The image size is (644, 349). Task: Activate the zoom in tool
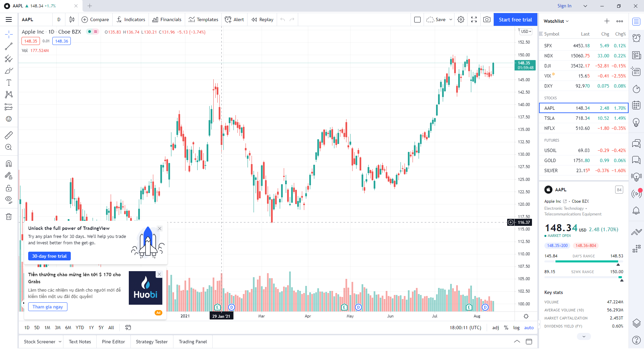pyautogui.click(x=9, y=147)
